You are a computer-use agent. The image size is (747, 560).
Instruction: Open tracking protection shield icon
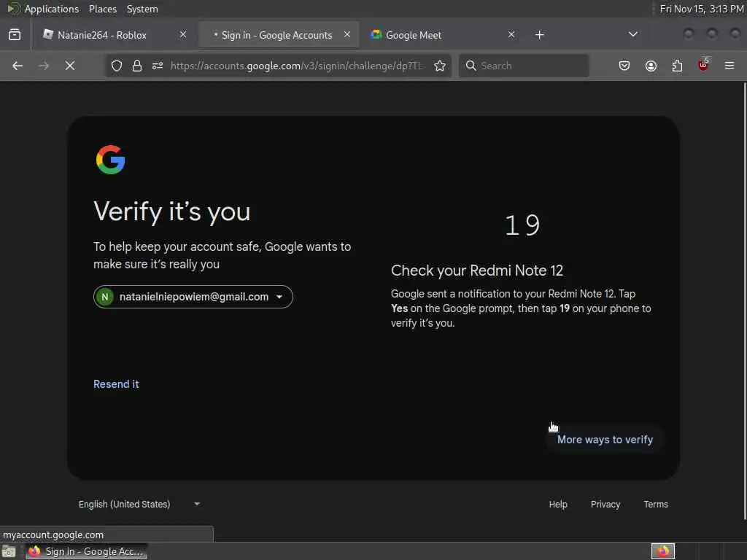click(117, 66)
